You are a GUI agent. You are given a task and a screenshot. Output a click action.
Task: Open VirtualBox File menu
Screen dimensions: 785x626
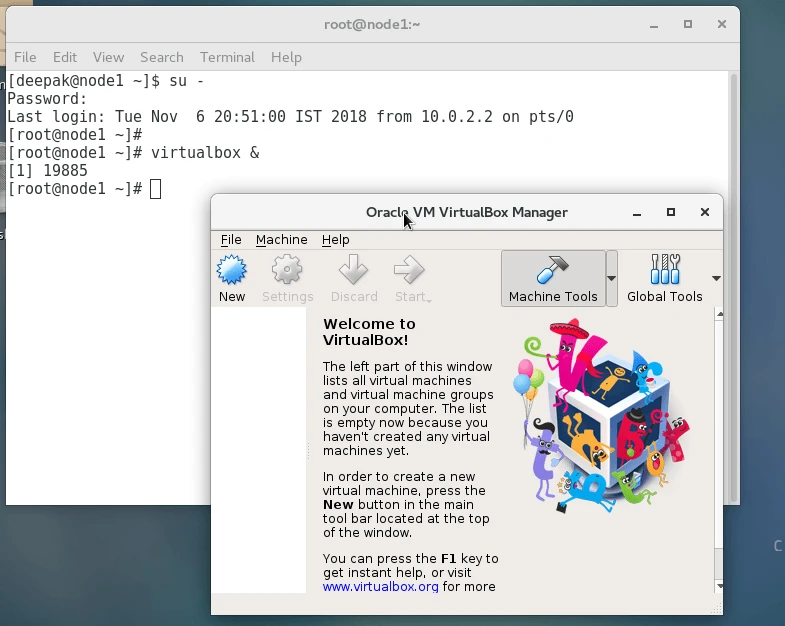(231, 240)
